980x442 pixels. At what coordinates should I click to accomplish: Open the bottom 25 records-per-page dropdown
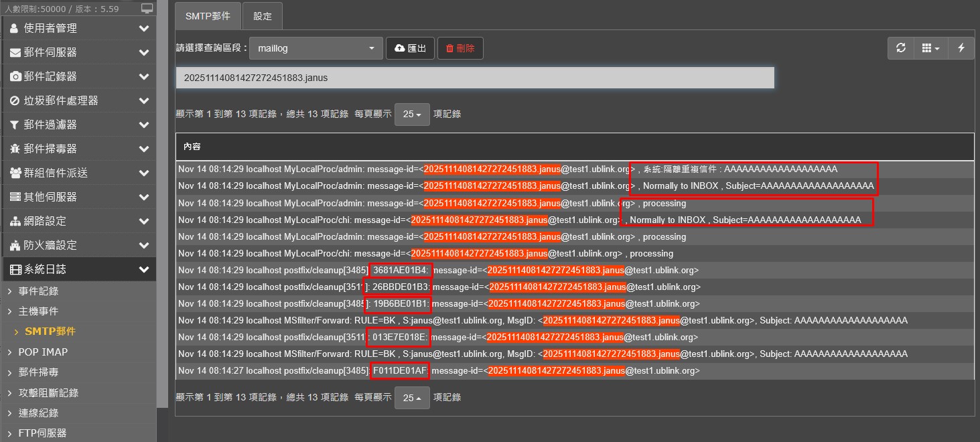(x=412, y=398)
